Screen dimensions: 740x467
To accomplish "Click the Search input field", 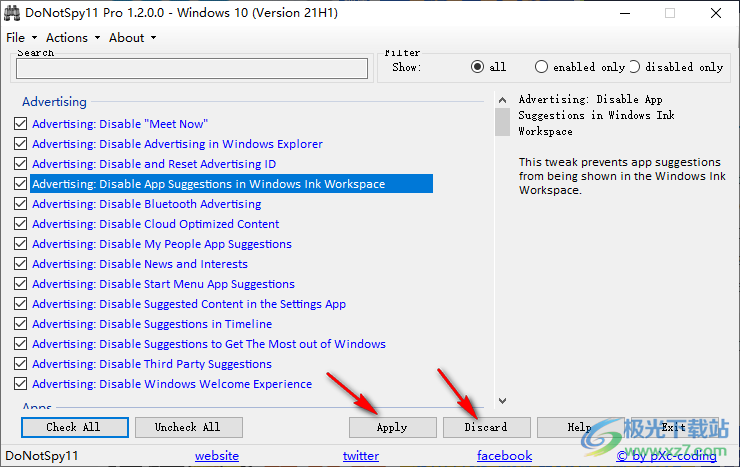I will (192, 68).
